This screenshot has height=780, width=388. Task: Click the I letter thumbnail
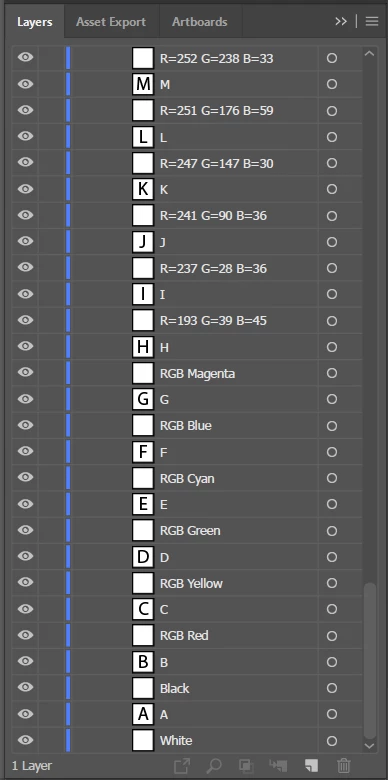pyautogui.click(x=143, y=294)
